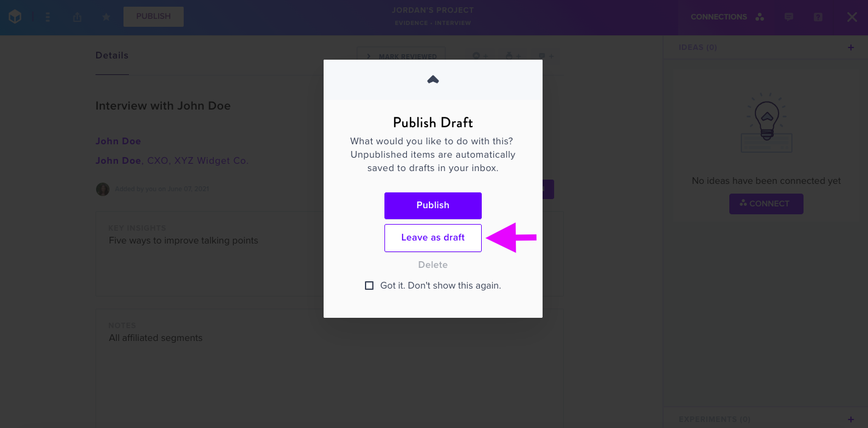
Task: Check "Got it. Don't show this again"
Action: tap(369, 286)
